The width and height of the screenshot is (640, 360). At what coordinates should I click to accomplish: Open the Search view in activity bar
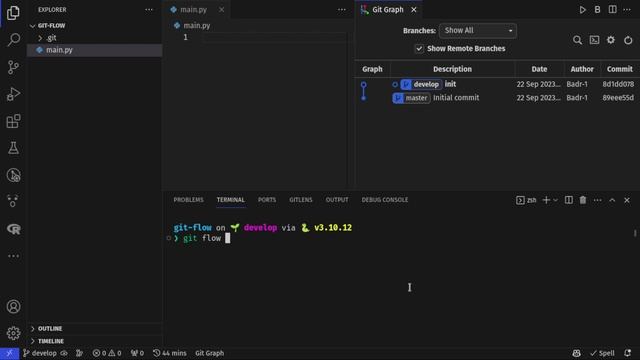(x=13, y=40)
